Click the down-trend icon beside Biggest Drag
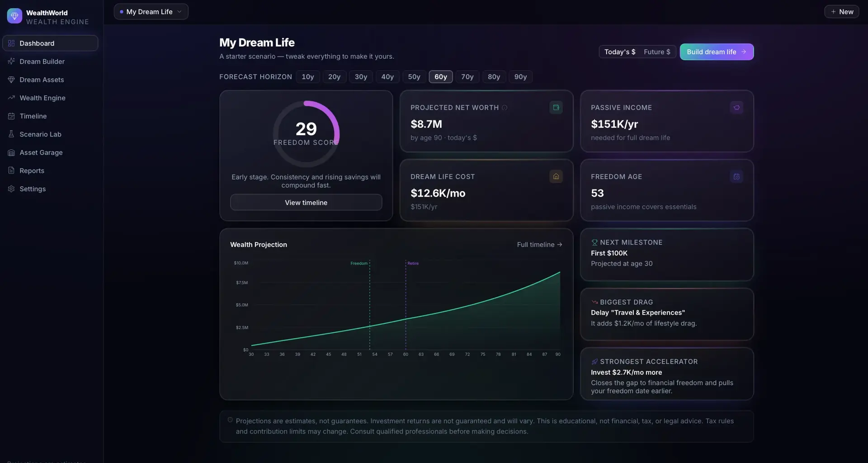Image resolution: width=868 pixels, height=463 pixels. click(x=594, y=302)
